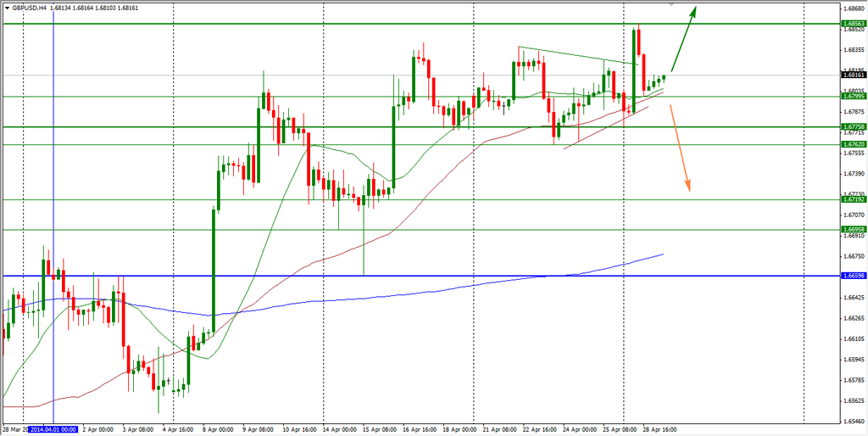
Task: Select the 1.66958 horizontal level label
Action: click(x=853, y=230)
